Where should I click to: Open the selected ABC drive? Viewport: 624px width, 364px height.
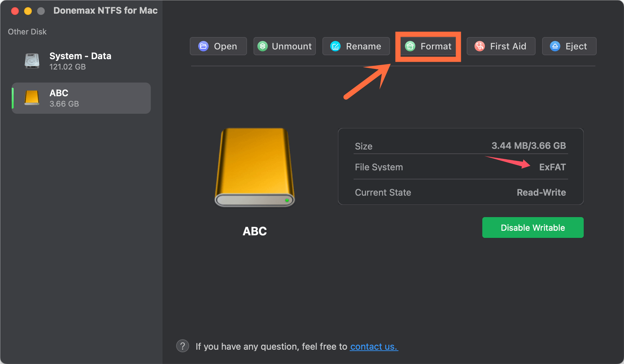click(x=218, y=46)
